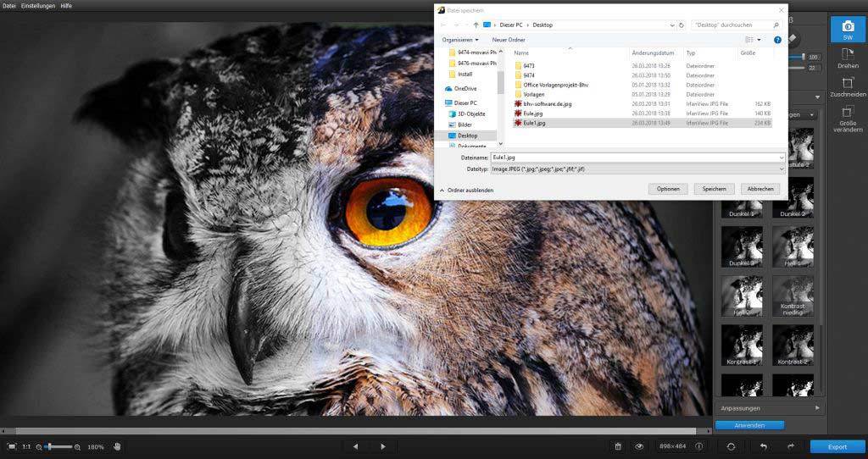The width and height of the screenshot is (868, 459).
Task: Click the undo arrow icon
Action: (763, 446)
